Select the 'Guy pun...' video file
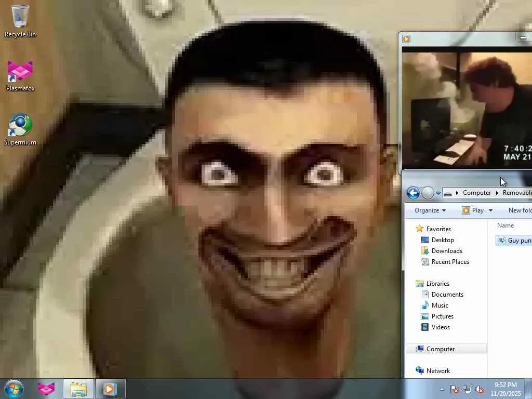532x399 pixels. click(x=514, y=241)
